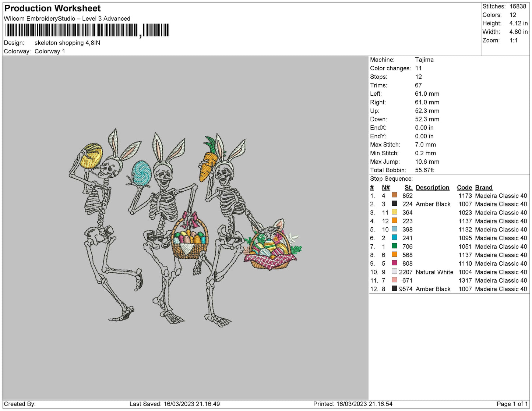Viewport: 532px width, 411px height.
Task: Click the Height value 4.12 in
Action: tap(518, 23)
